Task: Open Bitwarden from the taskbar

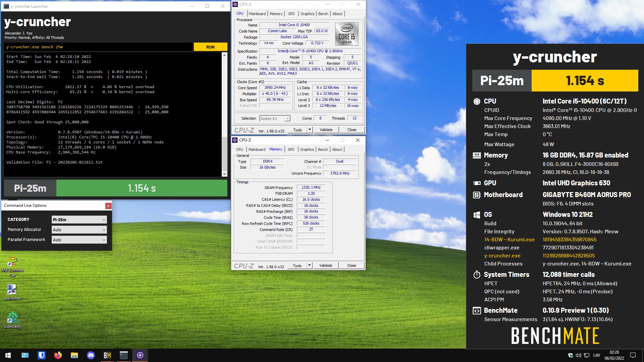Action: [x=42, y=355]
